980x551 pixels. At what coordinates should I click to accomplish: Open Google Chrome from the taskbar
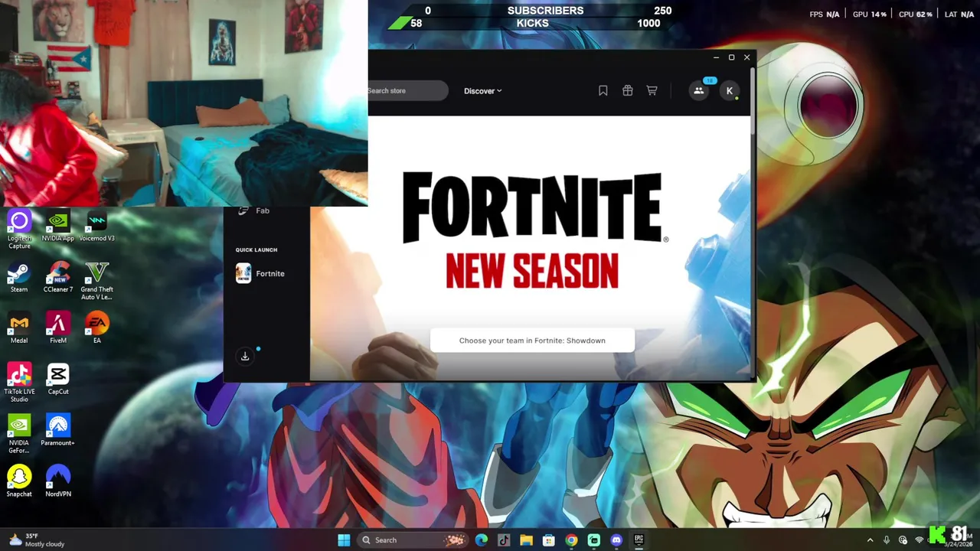(571, 540)
